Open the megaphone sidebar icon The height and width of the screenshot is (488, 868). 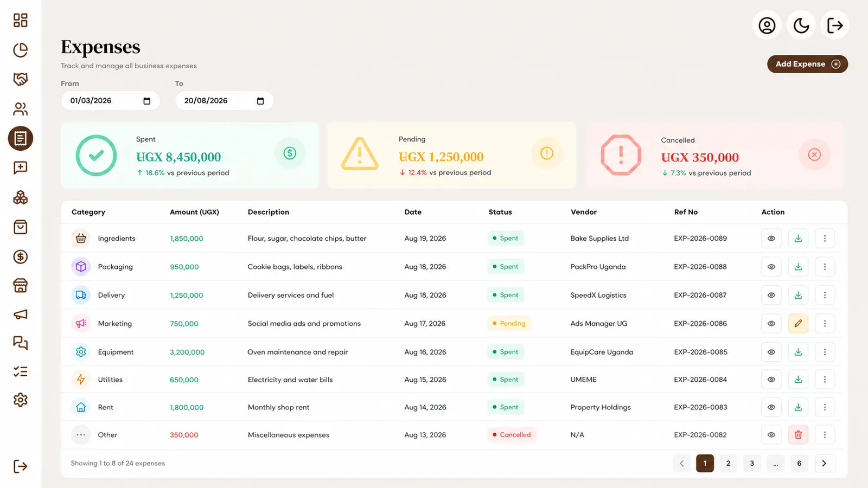coord(20,314)
